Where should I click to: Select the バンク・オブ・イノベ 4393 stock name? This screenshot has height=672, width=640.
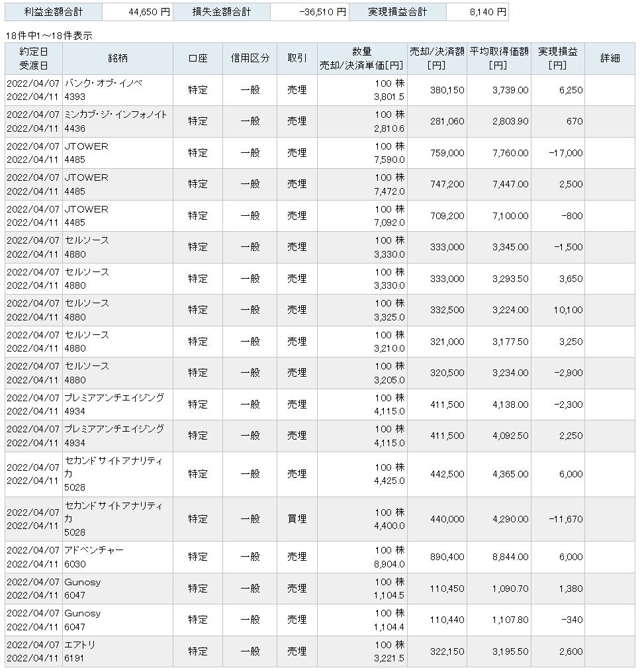coord(103,90)
